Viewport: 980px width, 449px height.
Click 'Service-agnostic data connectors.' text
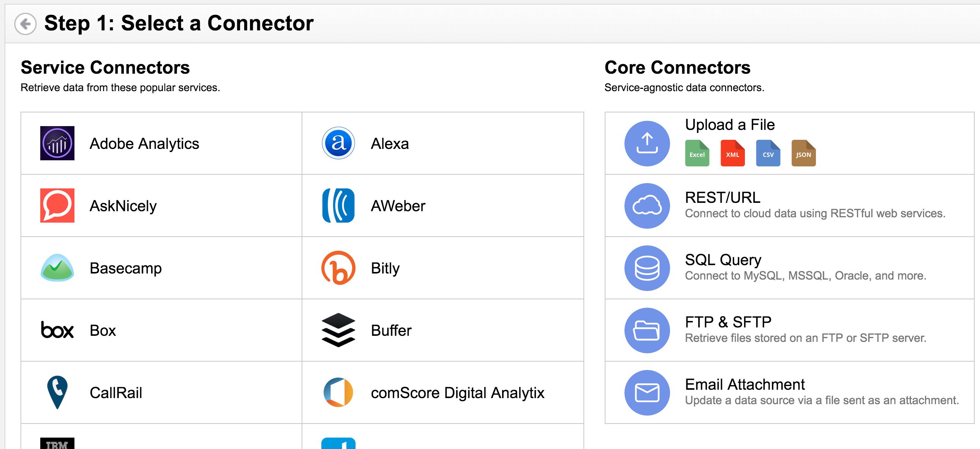point(684,87)
